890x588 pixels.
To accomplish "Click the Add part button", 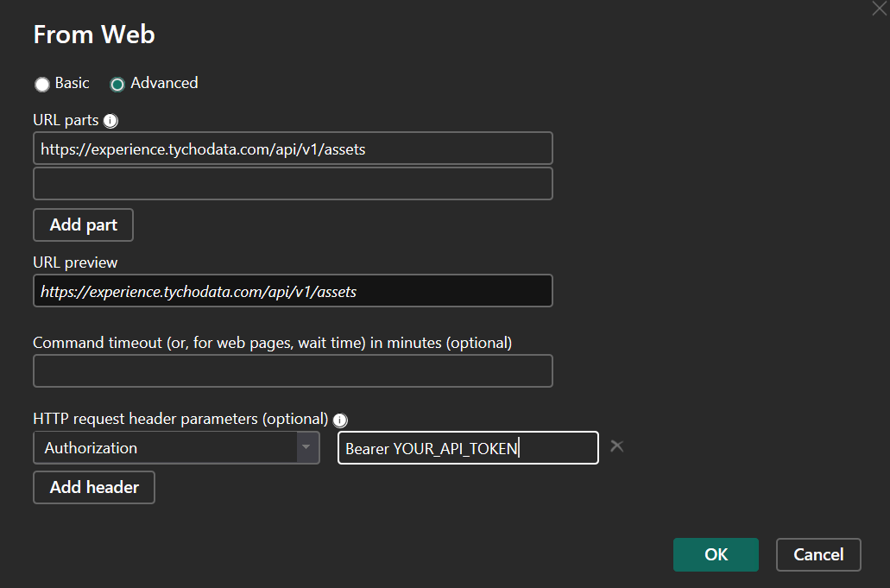I will 83,224.
